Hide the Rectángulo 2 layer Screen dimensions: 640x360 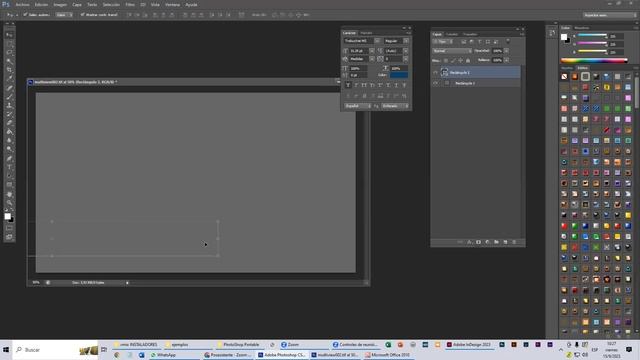click(435, 73)
